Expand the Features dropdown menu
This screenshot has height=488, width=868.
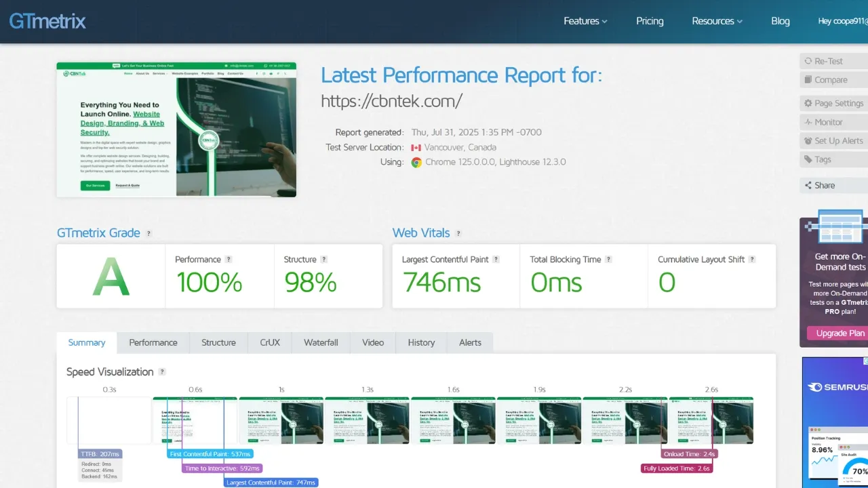pos(585,21)
